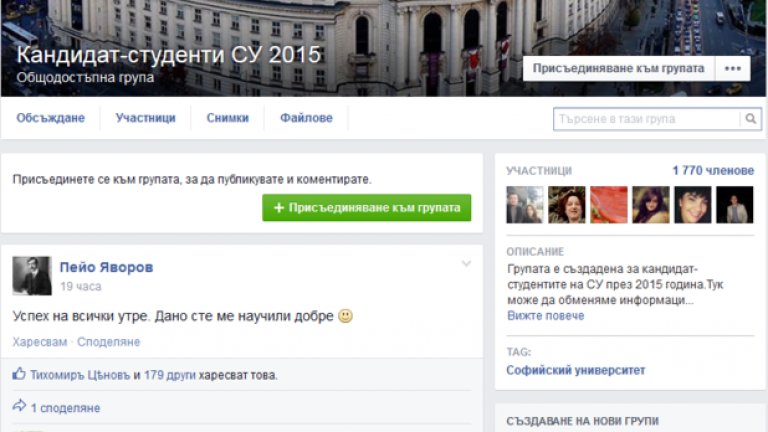
Task: Focus the group search field
Action: pos(646,119)
